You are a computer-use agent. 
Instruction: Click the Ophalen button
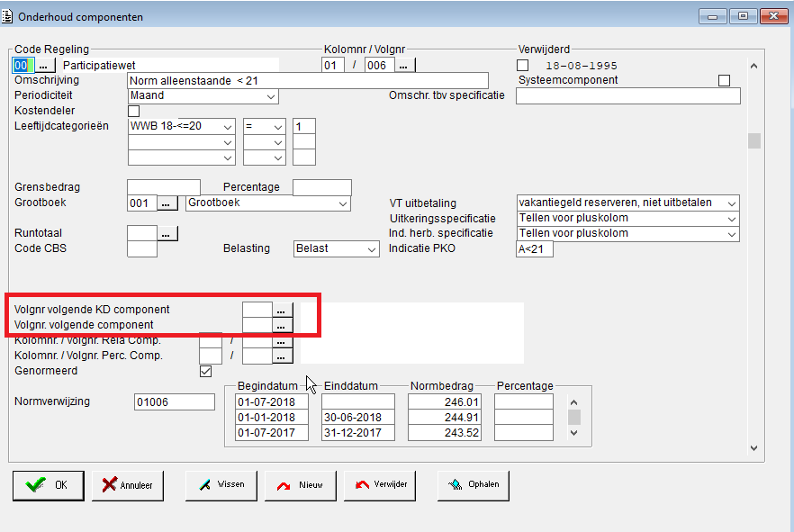[474, 485]
